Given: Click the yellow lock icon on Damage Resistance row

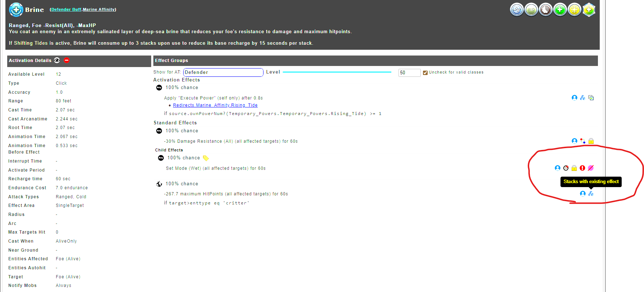Looking at the screenshot, I should (591, 141).
